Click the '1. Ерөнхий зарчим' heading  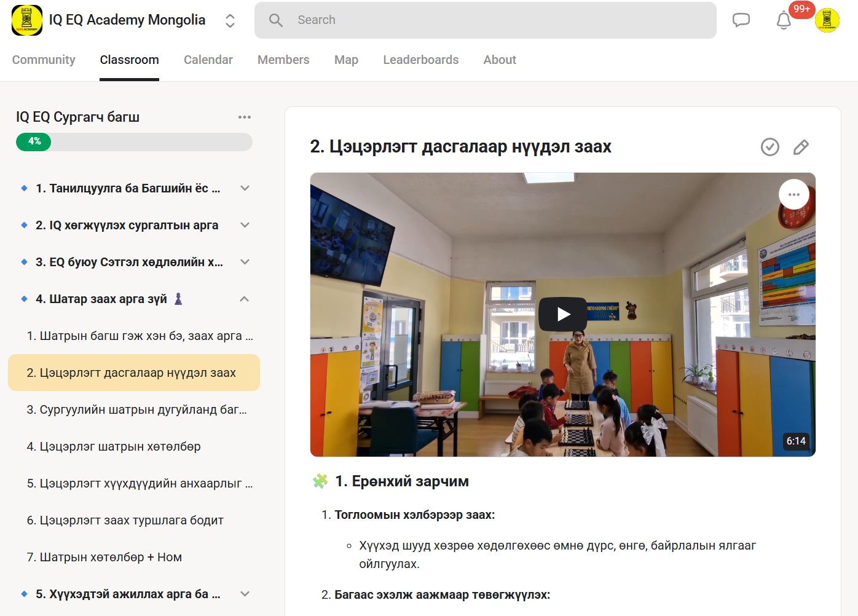pos(402,481)
